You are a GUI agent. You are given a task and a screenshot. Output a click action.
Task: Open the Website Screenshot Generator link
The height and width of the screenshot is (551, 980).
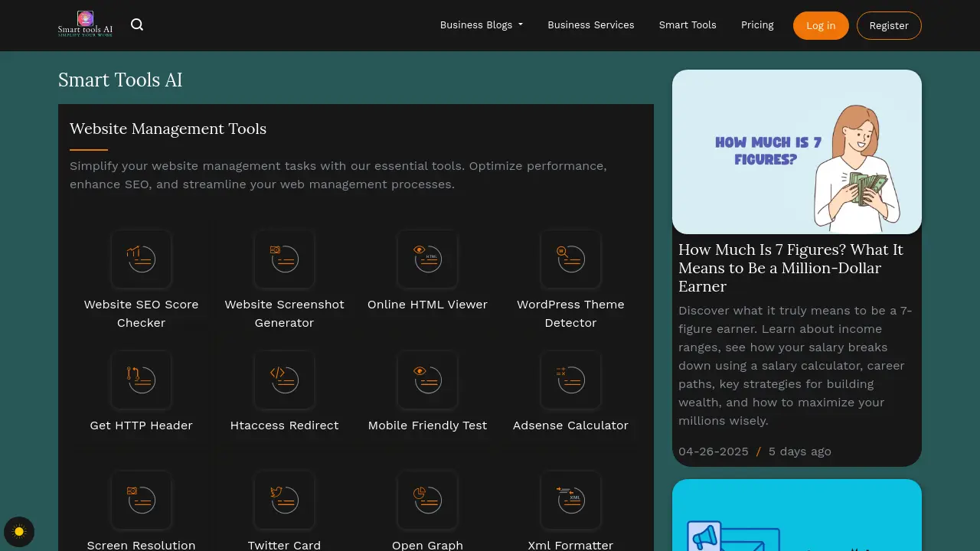pos(284,314)
